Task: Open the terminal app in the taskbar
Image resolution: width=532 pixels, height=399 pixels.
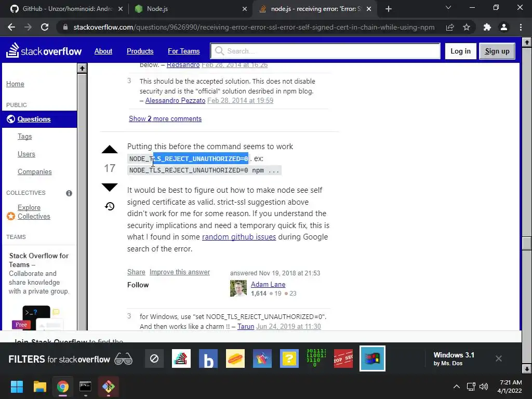Action: (x=85, y=387)
